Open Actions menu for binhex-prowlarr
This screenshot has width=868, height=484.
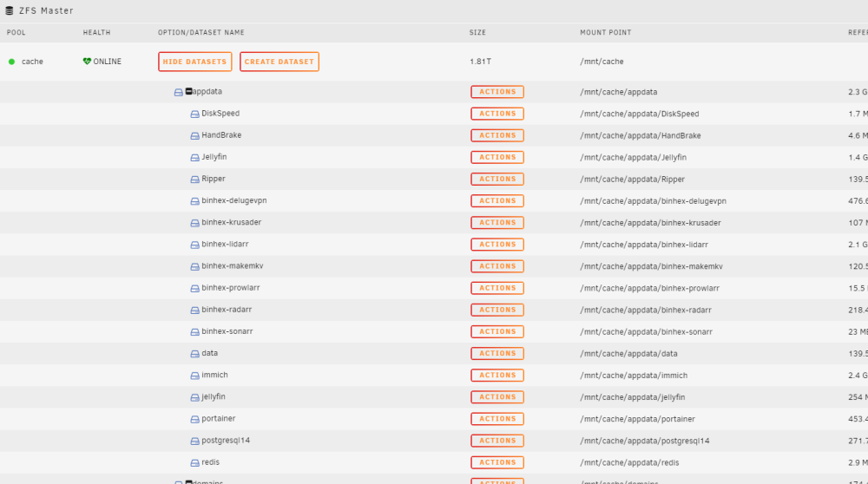(497, 288)
